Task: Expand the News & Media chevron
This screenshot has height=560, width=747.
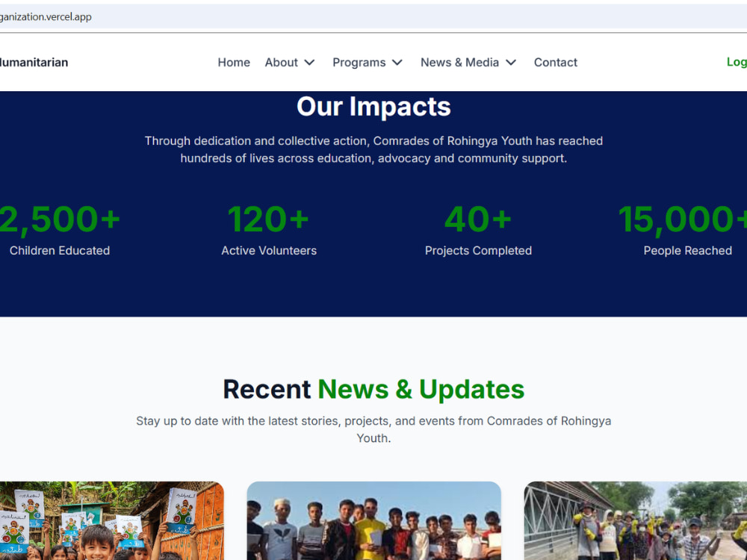Action: [x=511, y=63]
